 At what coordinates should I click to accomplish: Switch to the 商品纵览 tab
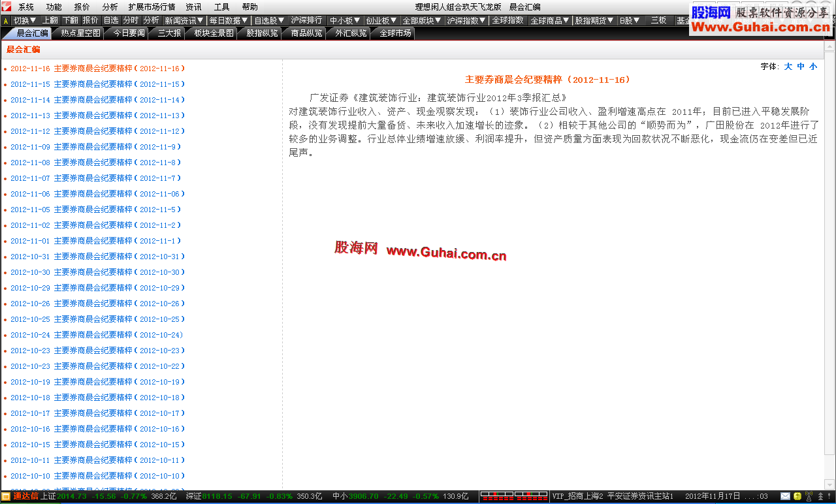306,33
